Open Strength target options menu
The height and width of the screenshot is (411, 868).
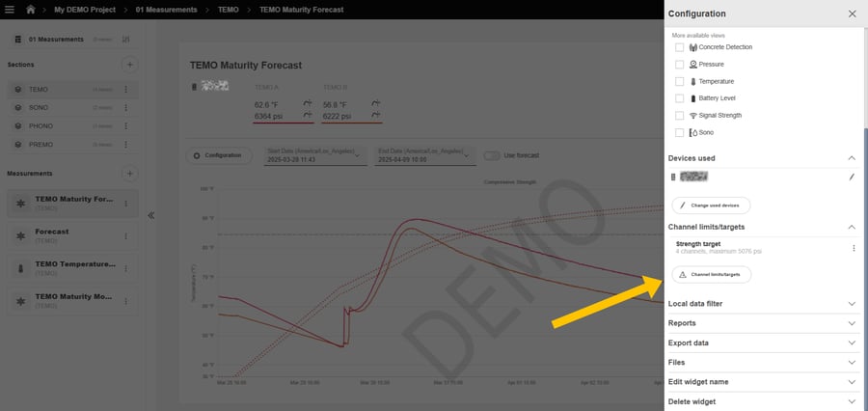tap(854, 248)
